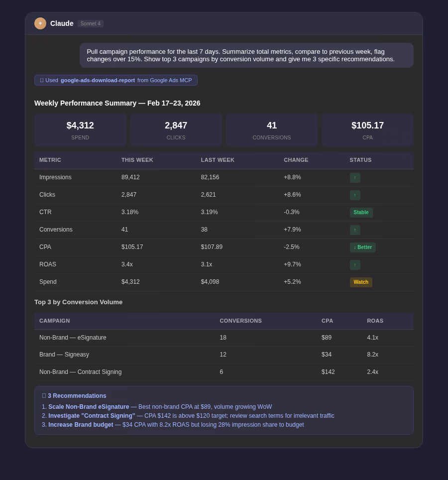Image resolution: width=448 pixels, height=480 pixels.
Task: Click the Increase Brand budget recommendation
Action: [81, 425]
